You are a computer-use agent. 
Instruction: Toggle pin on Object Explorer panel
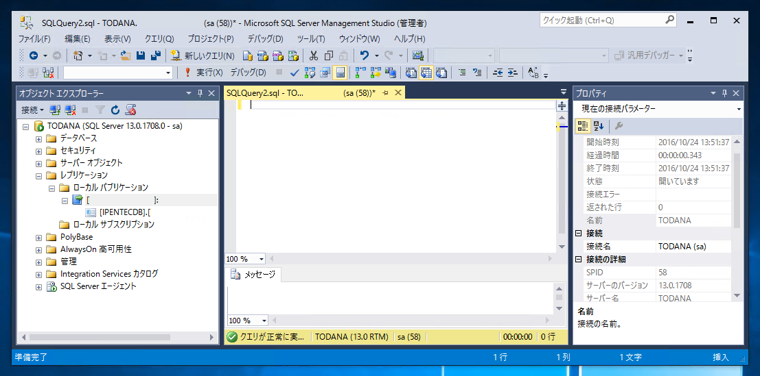pyautogui.click(x=200, y=93)
